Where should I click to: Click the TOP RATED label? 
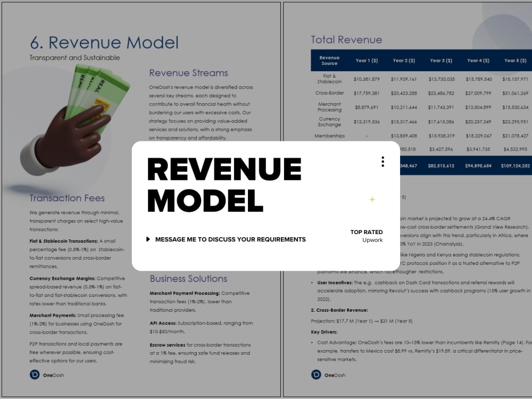point(367,232)
